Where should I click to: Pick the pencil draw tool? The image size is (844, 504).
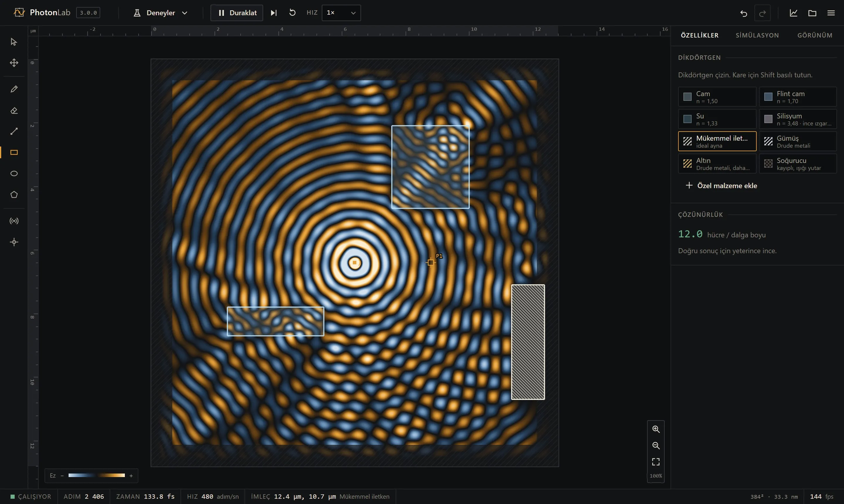click(x=14, y=89)
